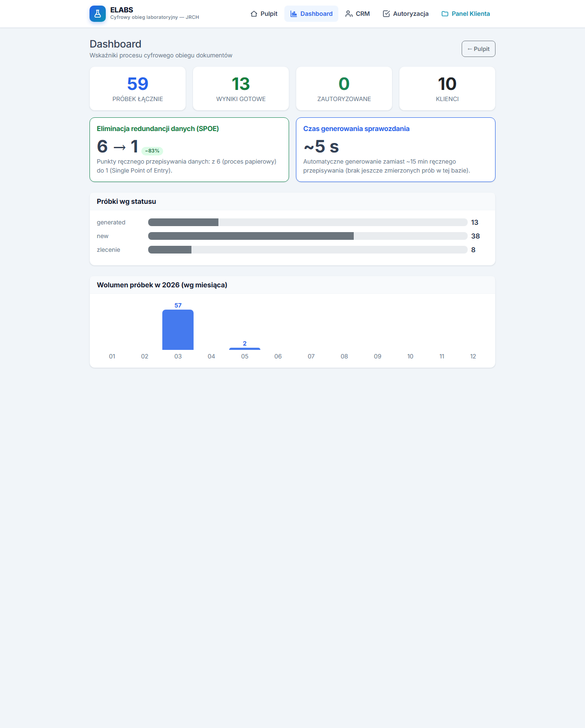Image resolution: width=585 pixels, height=728 pixels.
Task: Select the 59 Próbek łącznie card
Action: coord(137,89)
